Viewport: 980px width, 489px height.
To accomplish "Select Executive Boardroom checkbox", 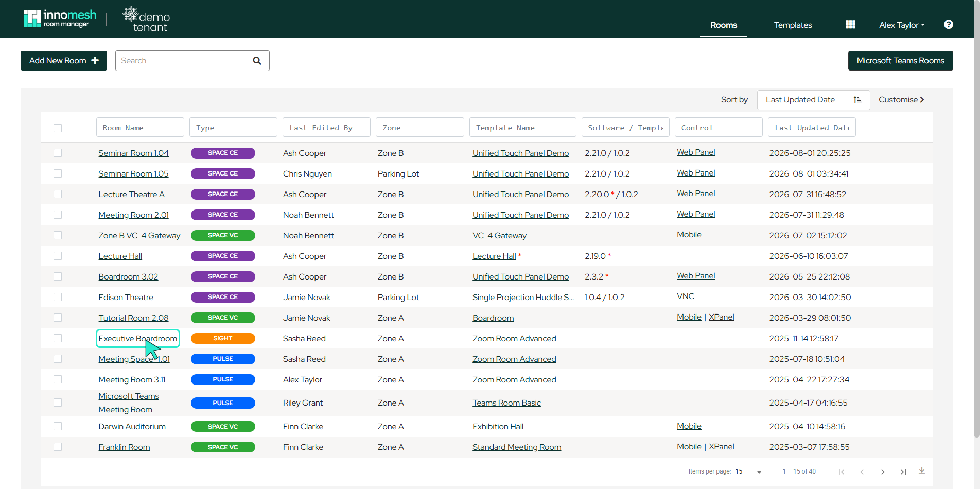I will [x=58, y=338].
